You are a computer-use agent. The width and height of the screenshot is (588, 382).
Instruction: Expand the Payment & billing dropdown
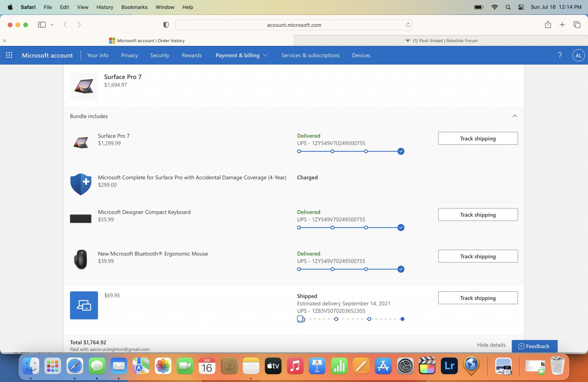(x=241, y=55)
